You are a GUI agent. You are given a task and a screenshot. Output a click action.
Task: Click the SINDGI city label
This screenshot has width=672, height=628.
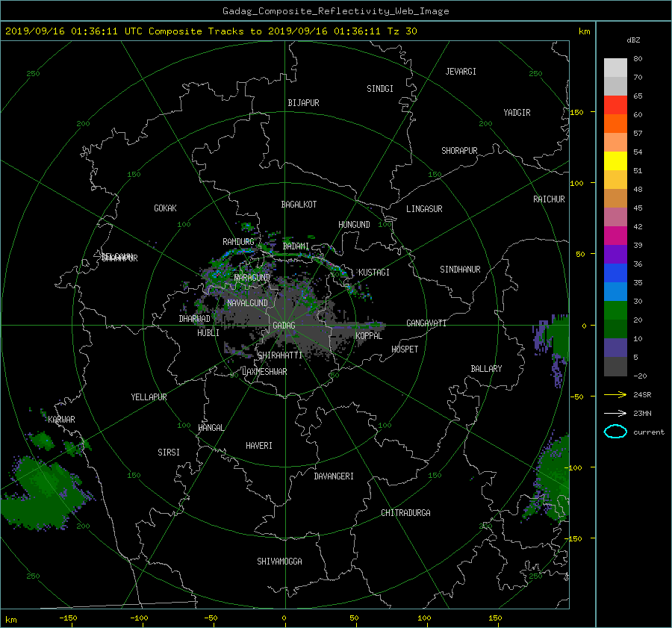380,89
